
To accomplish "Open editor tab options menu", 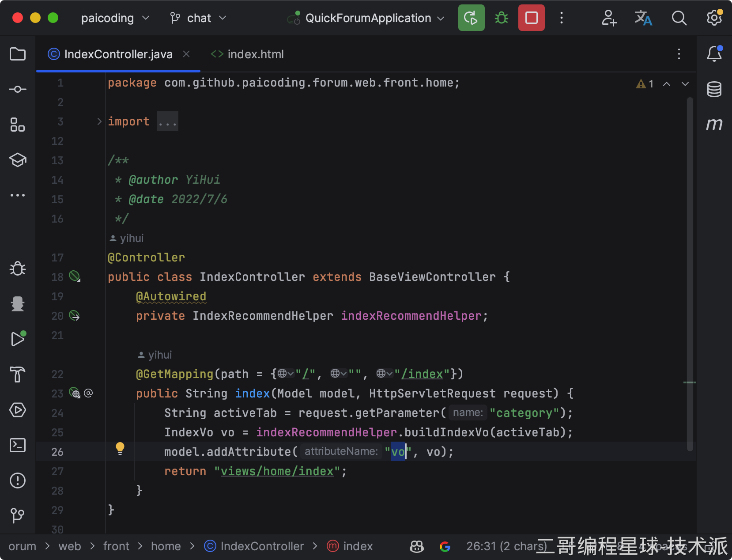I will pyautogui.click(x=679, y=54).
